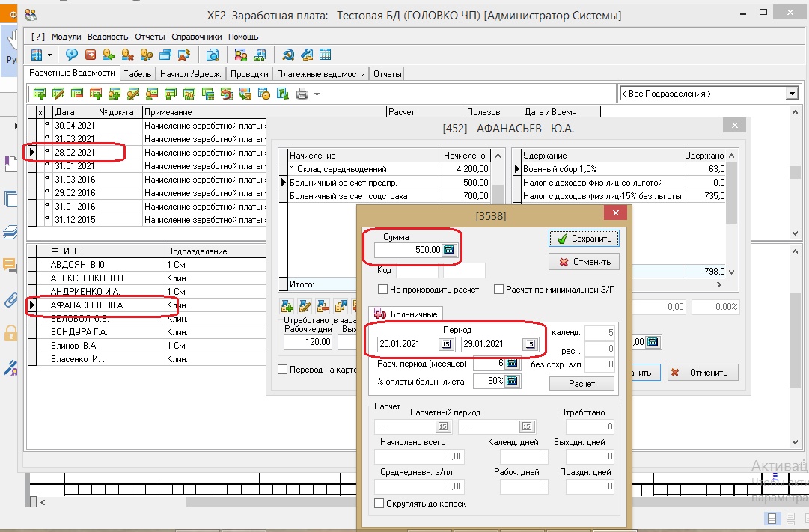
Task: Expand dropdown beside the grid toolbar icon
Action: (50, 55)
